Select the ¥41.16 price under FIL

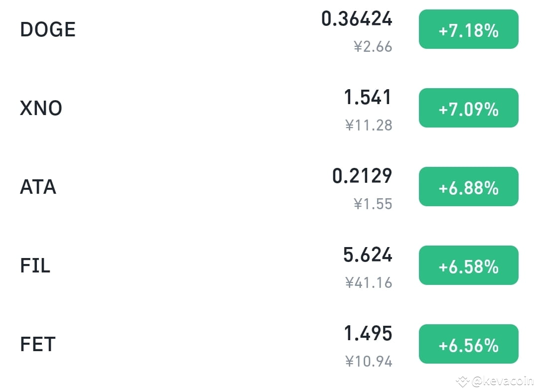[x=370, y=282]
